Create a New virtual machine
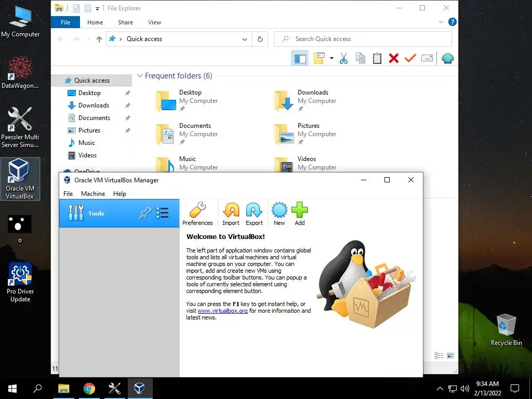This screenshot has height=399, width=532. (279, 214)
